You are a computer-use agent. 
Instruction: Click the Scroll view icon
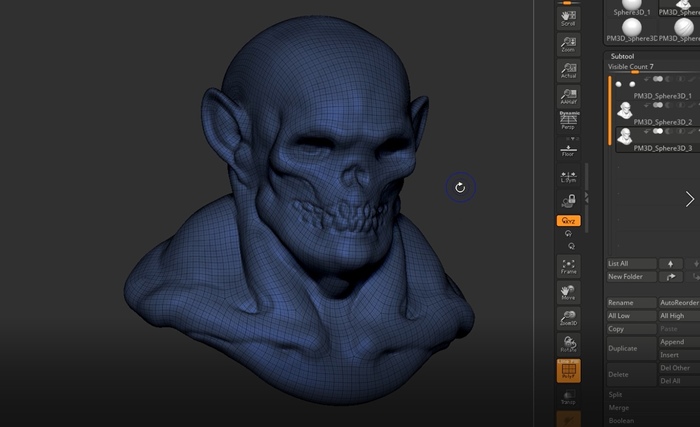click(x=568, y=17)
